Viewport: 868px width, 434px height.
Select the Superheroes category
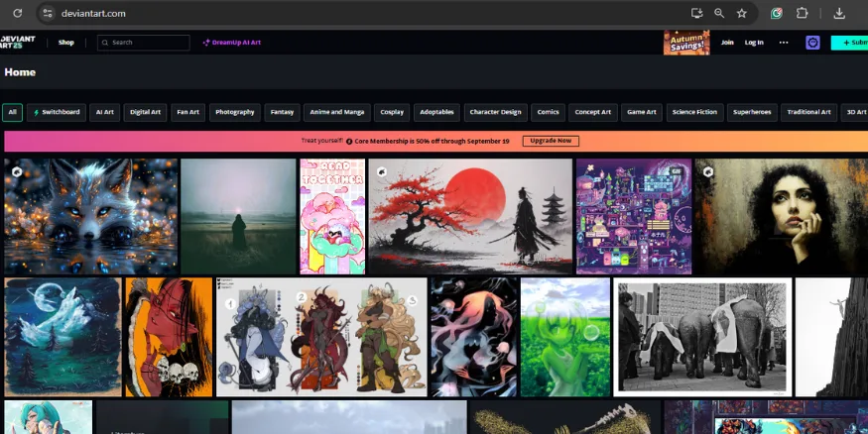[x=752, y=112]
